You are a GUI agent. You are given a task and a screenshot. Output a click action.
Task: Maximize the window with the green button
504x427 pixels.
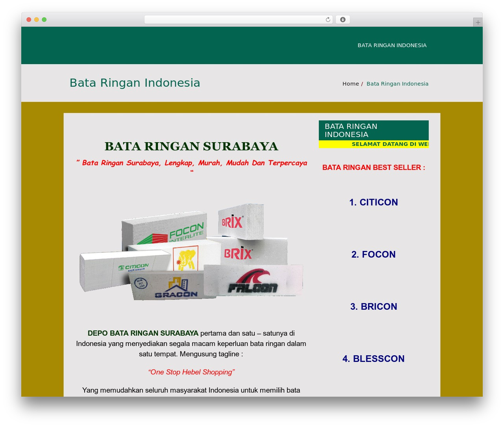coord(44,20)
